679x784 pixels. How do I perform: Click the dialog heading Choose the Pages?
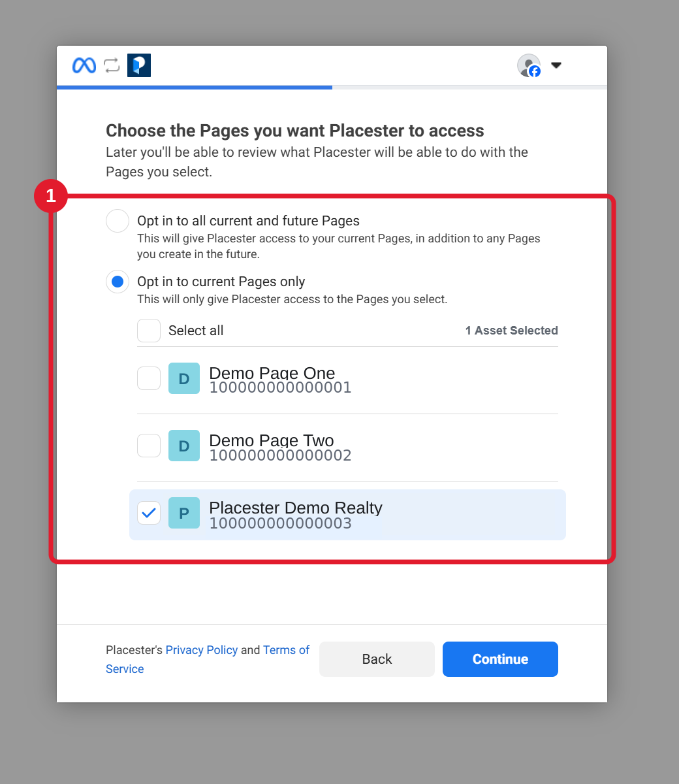[295, 131]
